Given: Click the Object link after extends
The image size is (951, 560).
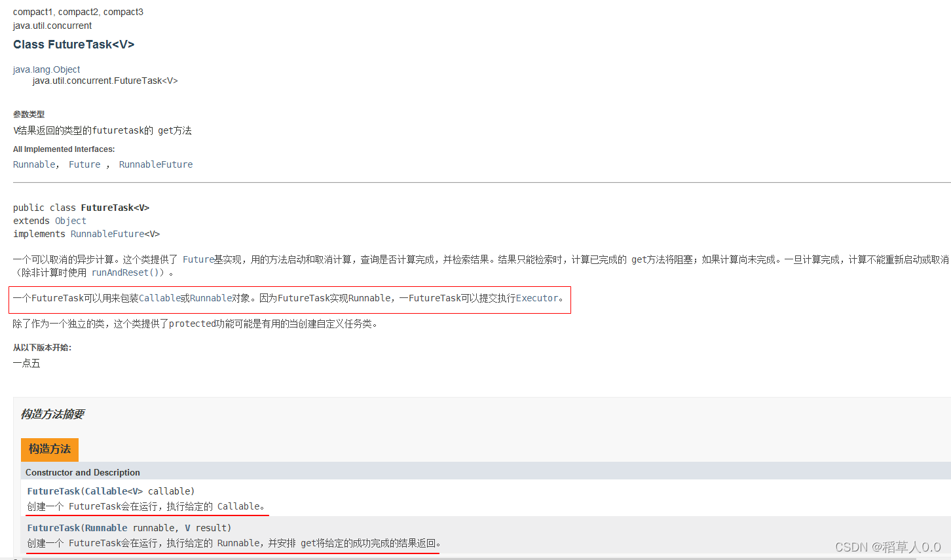Looking at the screenshot, I should tap(71, 221).
